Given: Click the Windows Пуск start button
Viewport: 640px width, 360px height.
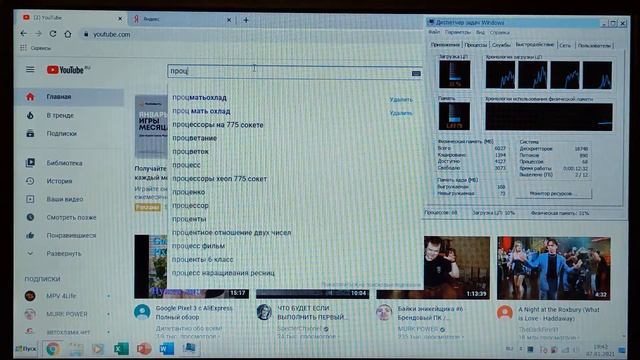Looking at the screenshot, I should (27, 349).
